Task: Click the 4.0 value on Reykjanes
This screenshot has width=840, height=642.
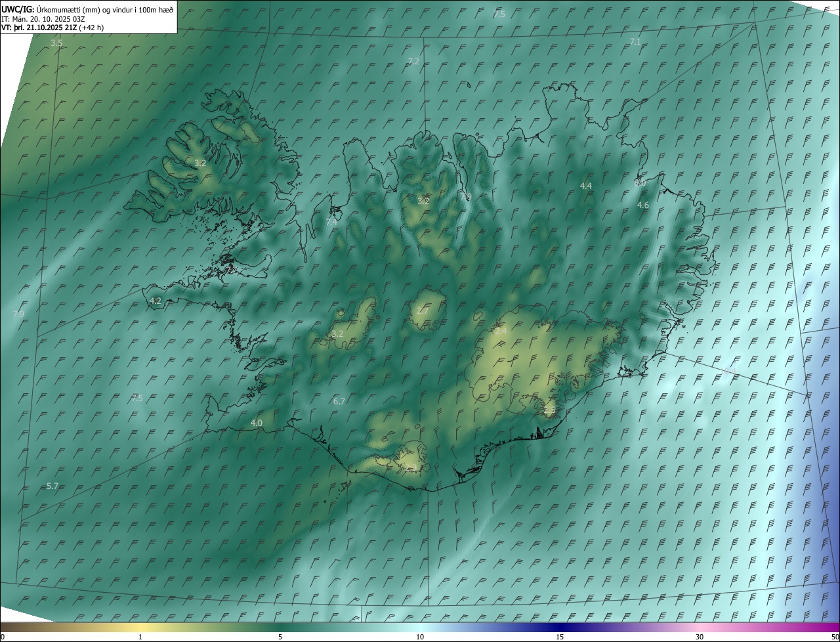Action: pos(257,423)
